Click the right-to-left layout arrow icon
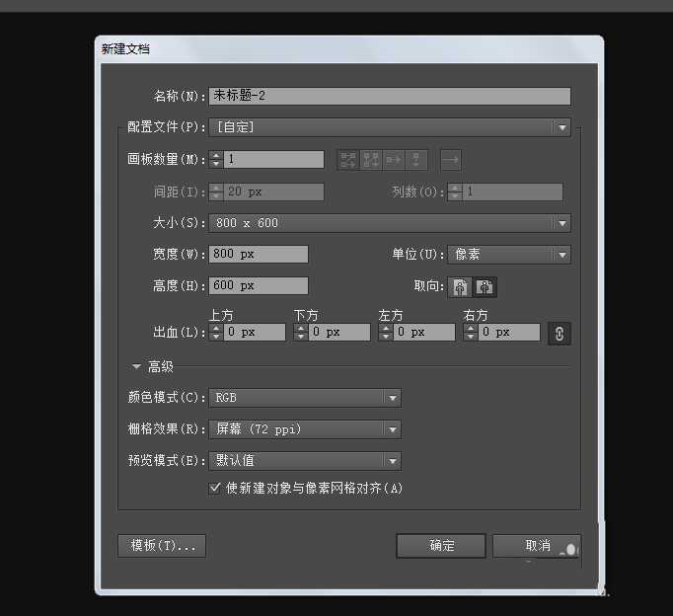 [450, 160]
